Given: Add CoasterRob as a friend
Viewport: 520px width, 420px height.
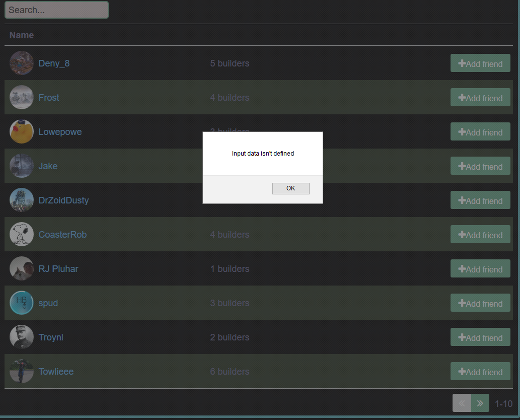Looking at the screenshot, I should pos(480,234).
